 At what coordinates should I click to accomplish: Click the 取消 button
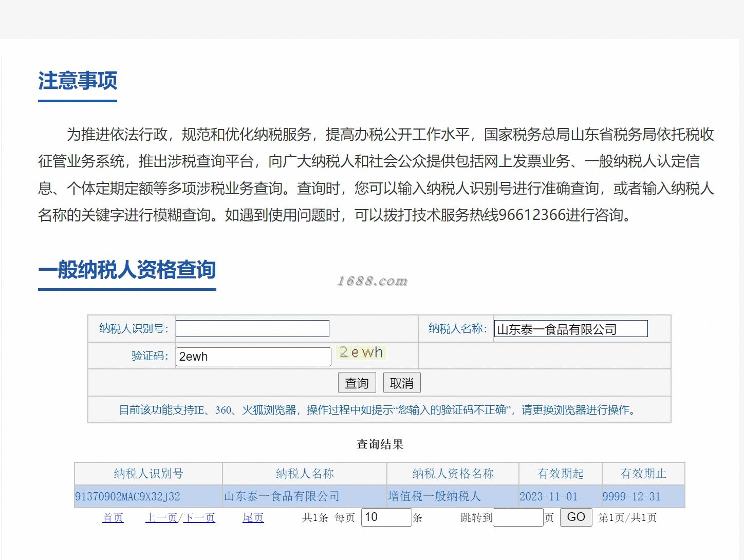pyautogui.click(x=402, y=383)
